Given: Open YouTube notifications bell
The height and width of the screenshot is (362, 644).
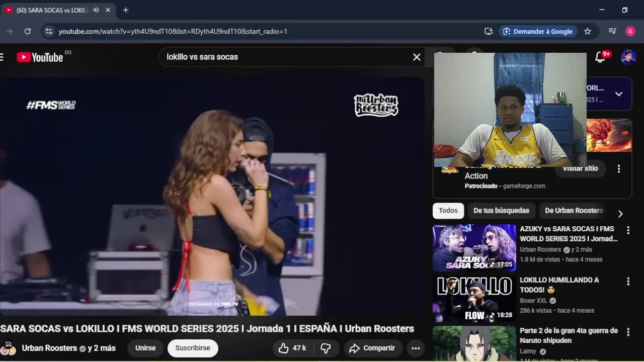Looking at the screenshot, I should [600, 57].
